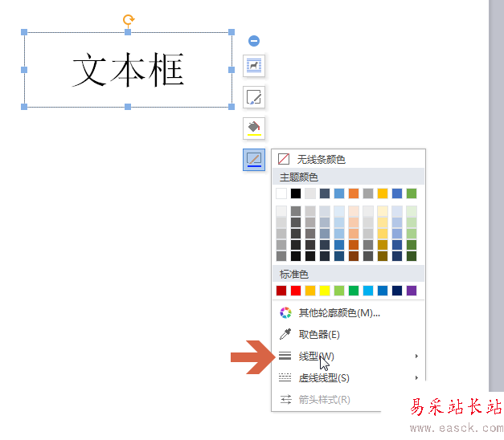Click the line weight lines icon

point(285,356)
